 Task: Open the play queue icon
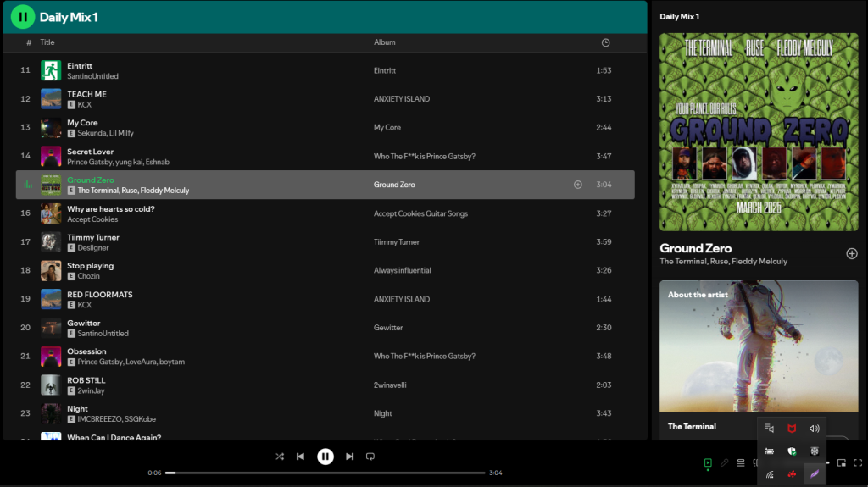741,462
